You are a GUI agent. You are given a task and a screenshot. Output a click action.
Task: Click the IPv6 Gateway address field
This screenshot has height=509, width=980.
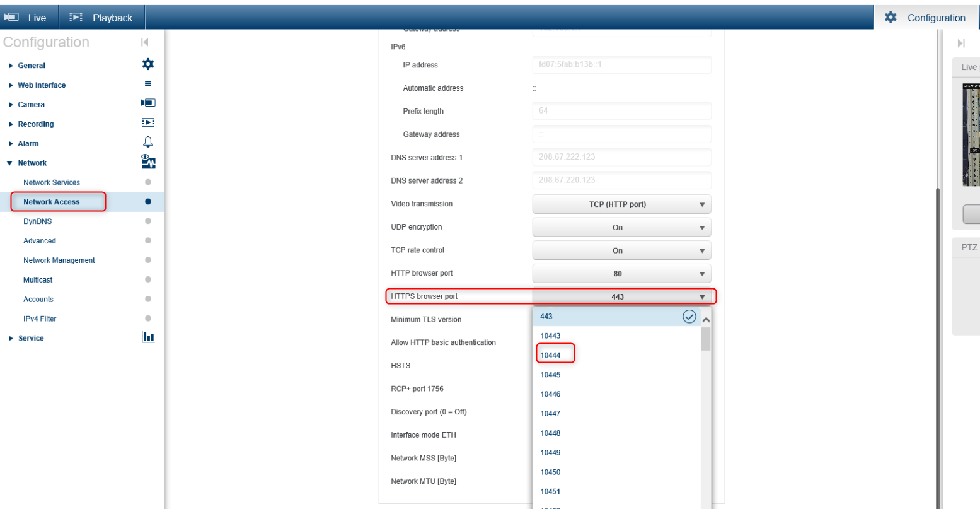(621, 134)
